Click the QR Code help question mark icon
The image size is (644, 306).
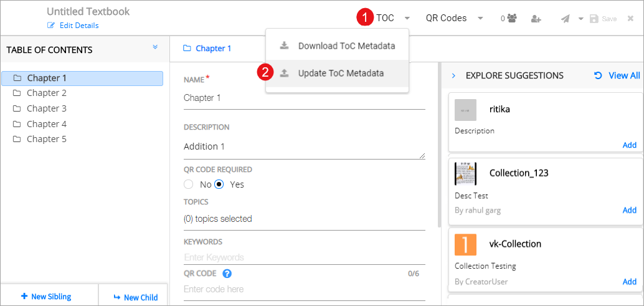pyautogui.click(x=227, y=274)
